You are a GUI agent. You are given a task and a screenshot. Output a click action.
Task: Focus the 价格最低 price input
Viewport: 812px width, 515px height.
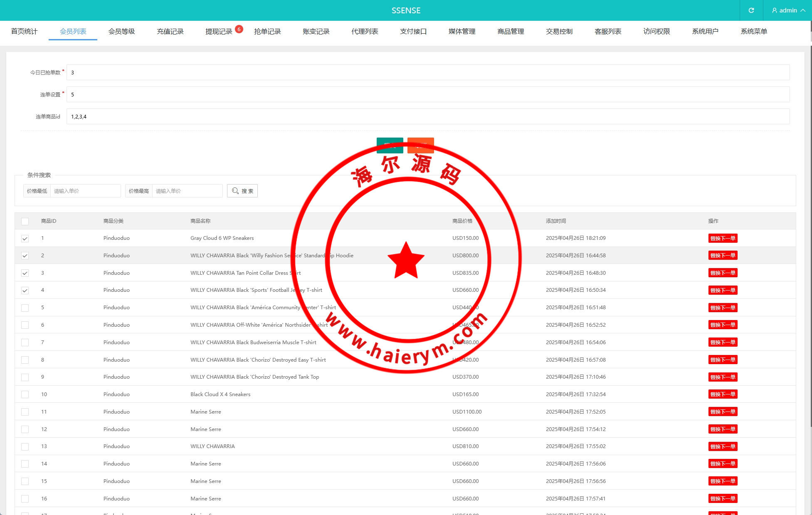click(x=85, y=191)
